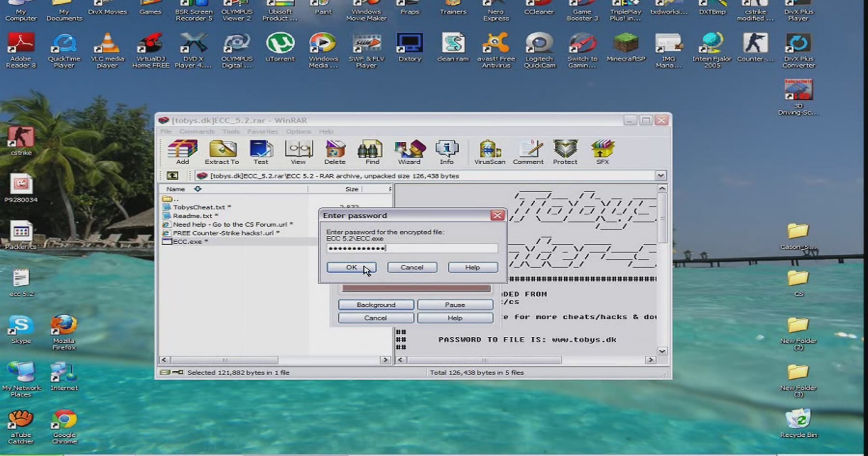Click the Protect archive icon

[x=565, y=152]
